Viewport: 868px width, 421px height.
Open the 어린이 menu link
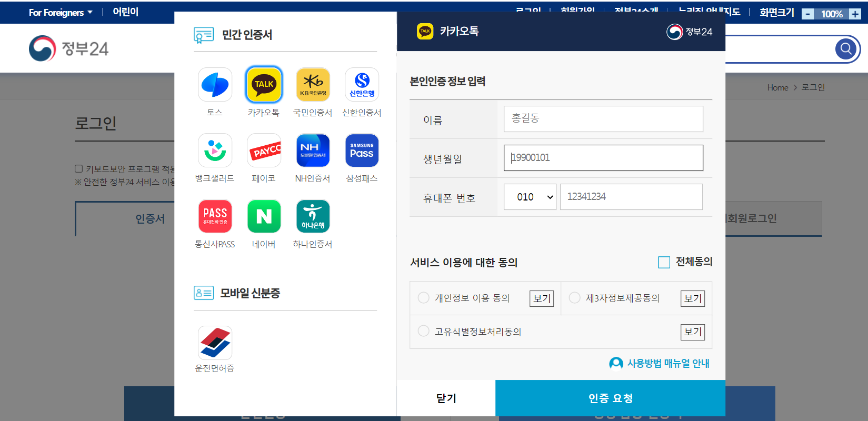pos(125,12)
